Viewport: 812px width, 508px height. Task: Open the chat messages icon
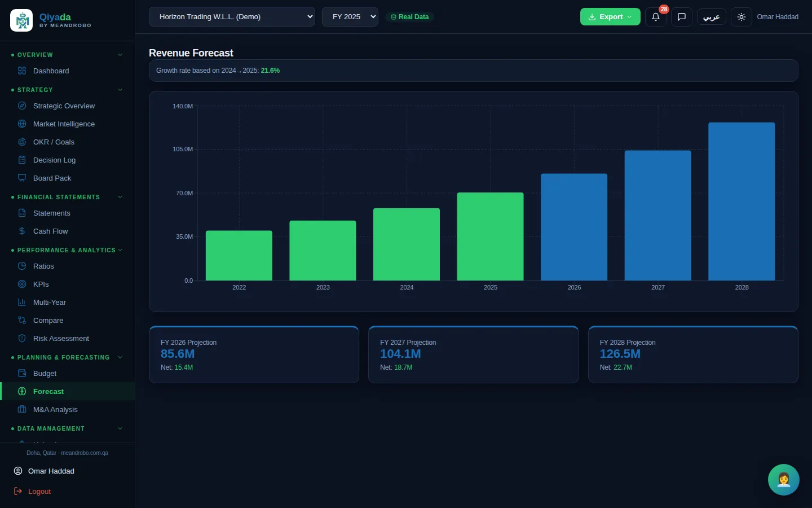(x=682, y=17)
